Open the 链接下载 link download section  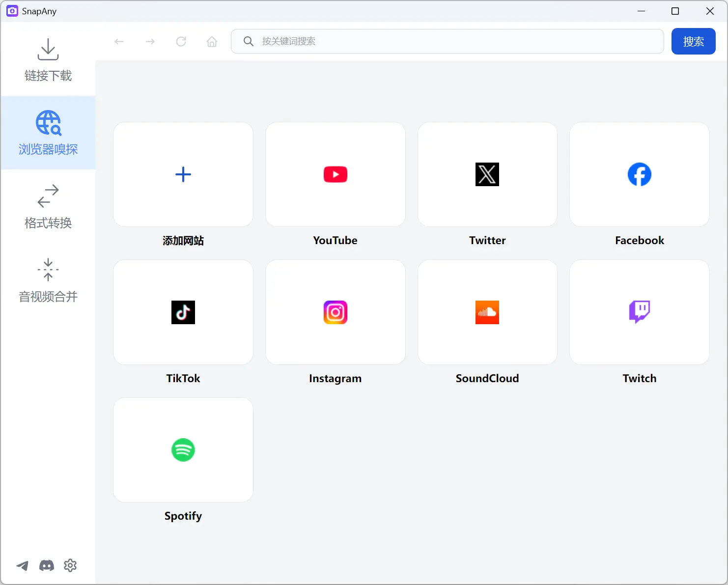click(48, 59)
